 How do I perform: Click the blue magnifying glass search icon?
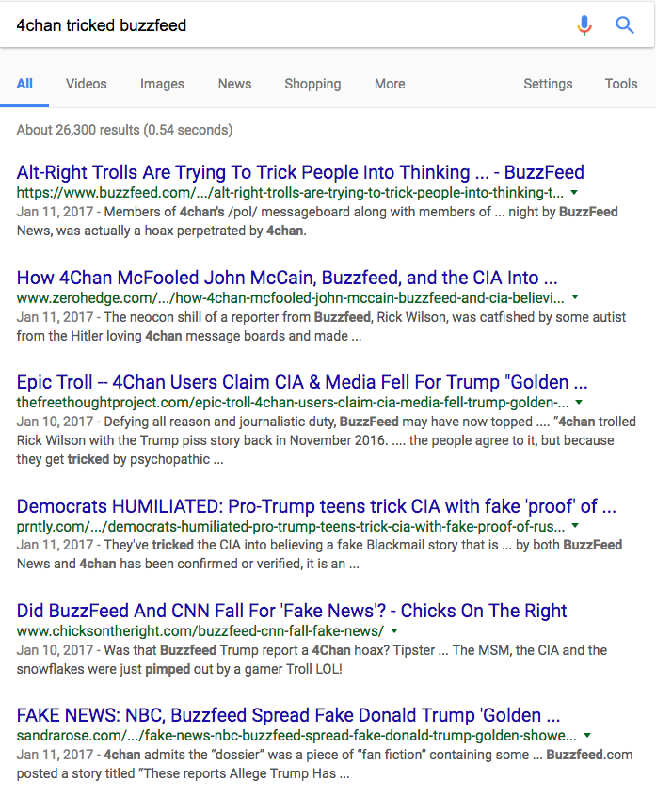click(x=625, y=25)
